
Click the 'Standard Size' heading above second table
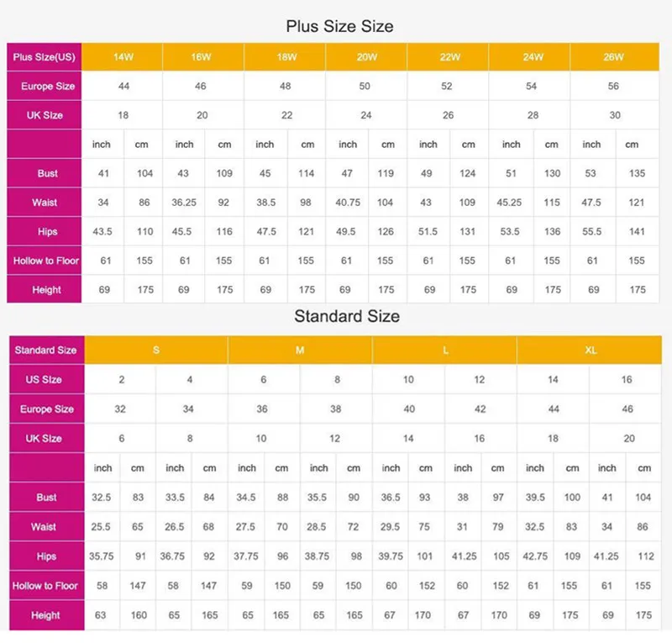(x=346, y=317)
